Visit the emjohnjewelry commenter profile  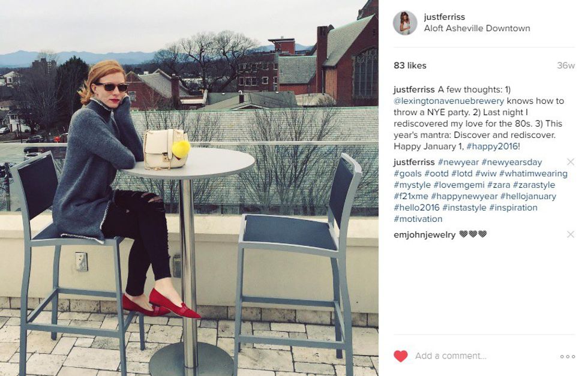click(425, 234)
